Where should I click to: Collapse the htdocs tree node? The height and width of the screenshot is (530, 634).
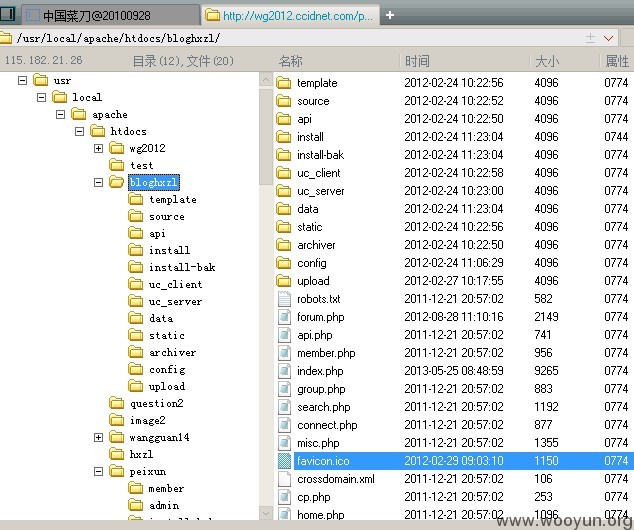tap(79, 131)
